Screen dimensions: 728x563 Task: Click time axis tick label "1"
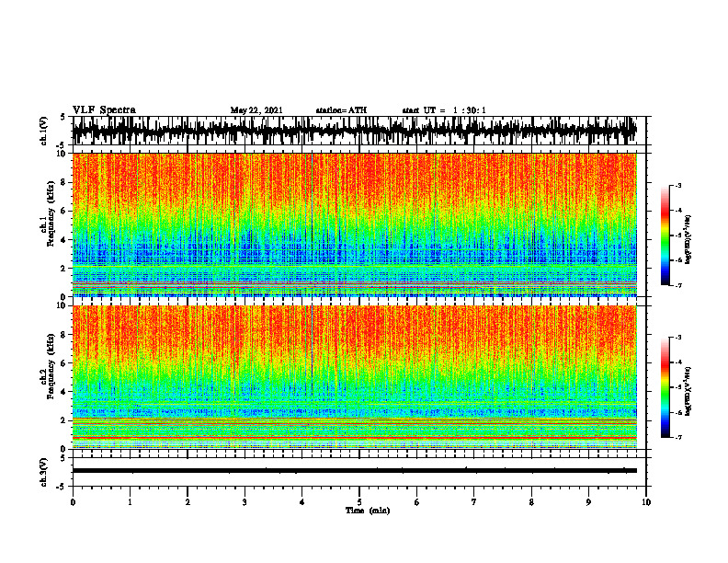[131, 502]
